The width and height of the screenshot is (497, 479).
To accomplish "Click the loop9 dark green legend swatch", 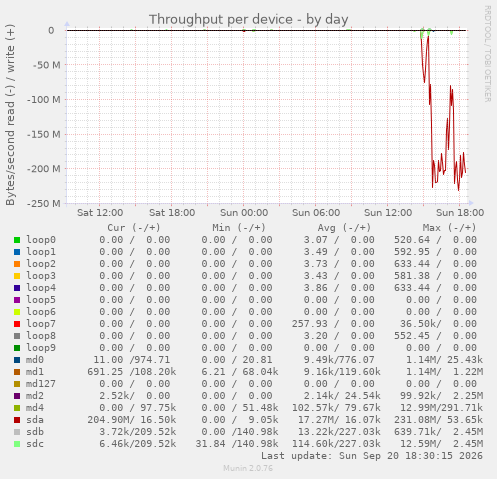I will pos(17,348).
